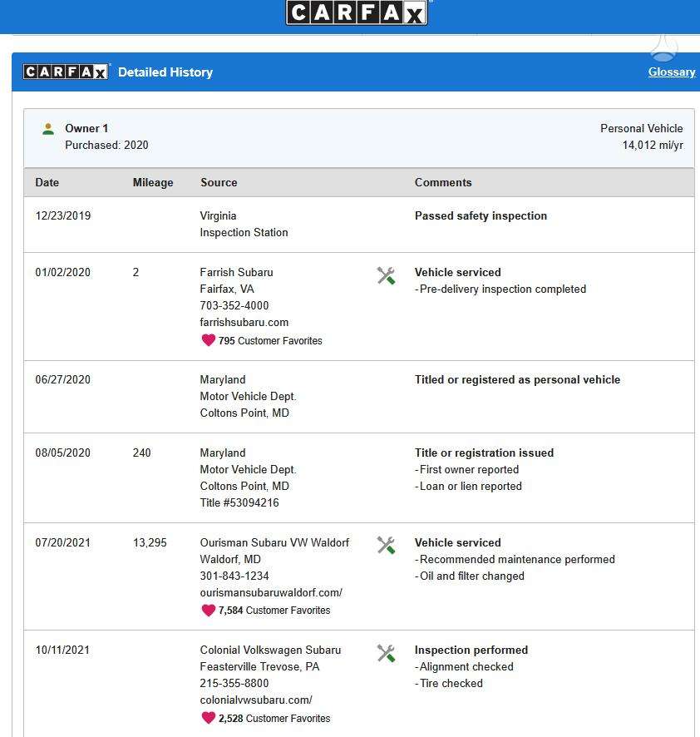Select Ourisman Subaru VW Waldorf dealer name

274,542
